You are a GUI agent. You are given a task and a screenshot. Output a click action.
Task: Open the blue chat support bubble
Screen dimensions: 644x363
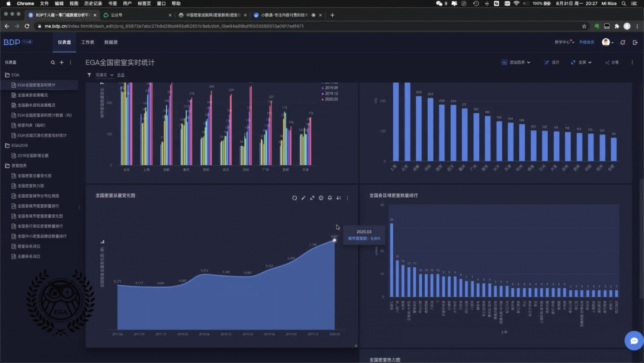(x=633, y=340)
